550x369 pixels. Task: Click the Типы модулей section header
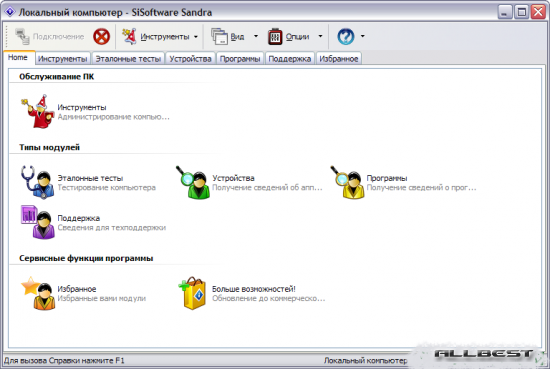pyautogui.click(x=49, y=147)
